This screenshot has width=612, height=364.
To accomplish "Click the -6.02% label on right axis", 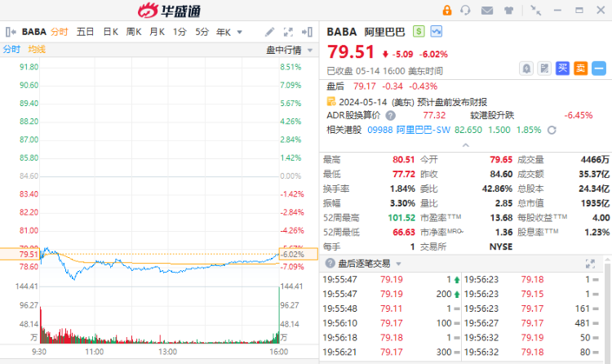I will click(294, 255).
